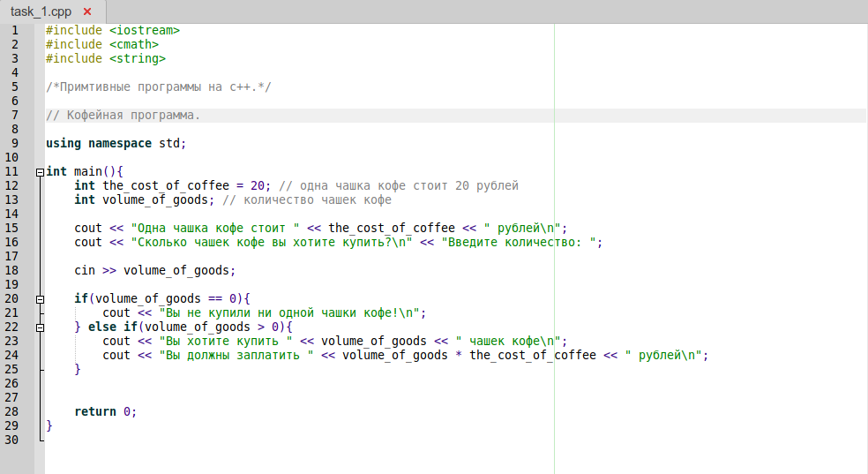Click the '#include <cmath>' line

pos(102,44)
